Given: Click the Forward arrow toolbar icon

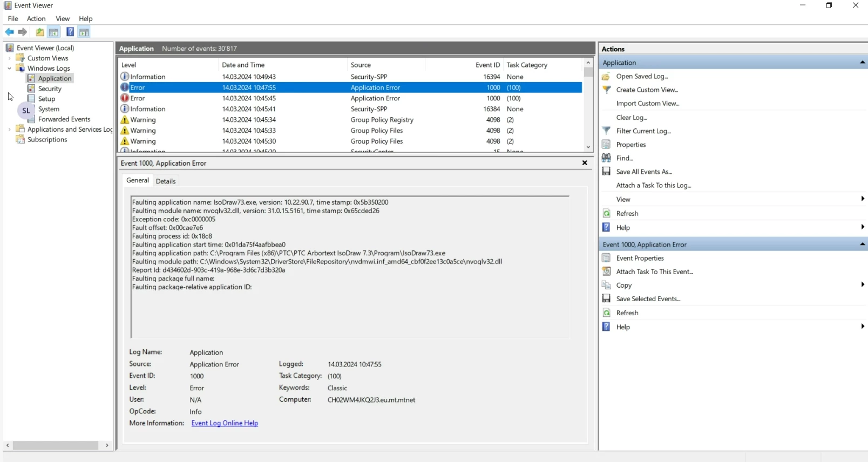Looking at the screenshot, I should [22, 32].
